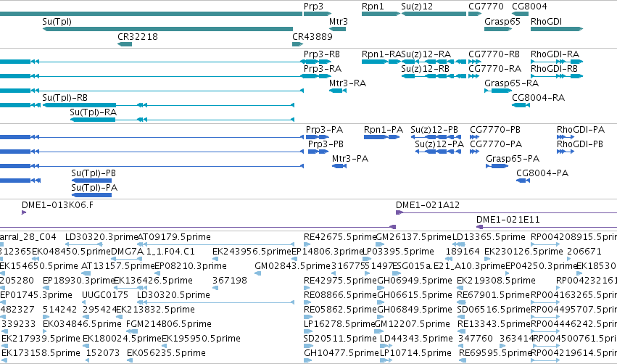The height and width of the screenshot is (364, 617).
Task: Select the Su(Tpl)-PA protein feature
Action: pyautogui.click(x=91, y=196)
